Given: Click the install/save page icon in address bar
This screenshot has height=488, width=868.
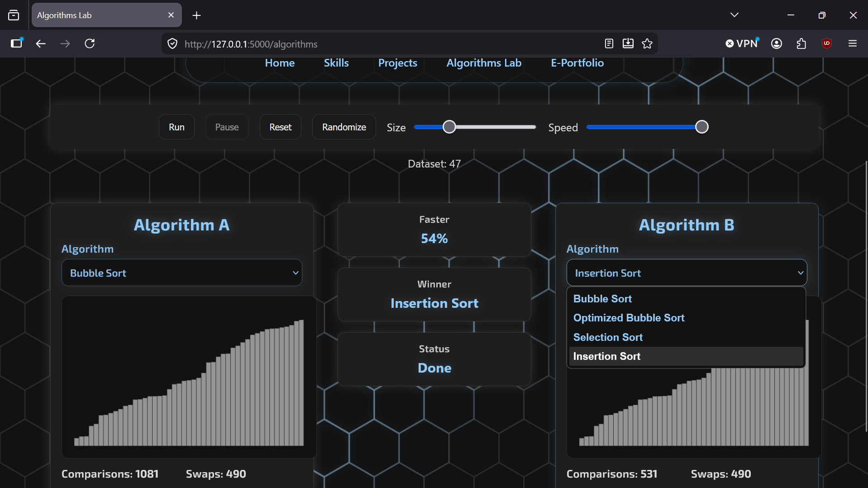Looking at the screenshot, I should point(628,43).
